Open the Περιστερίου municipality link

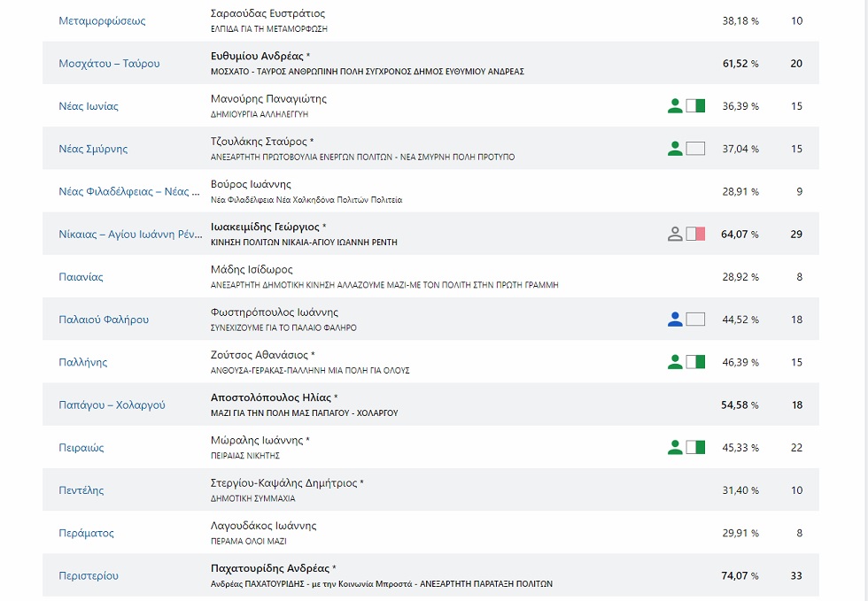[x=89, y=575]
